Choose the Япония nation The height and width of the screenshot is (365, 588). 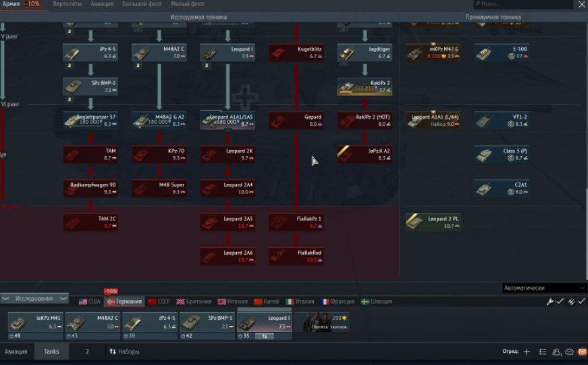point(232,301)
